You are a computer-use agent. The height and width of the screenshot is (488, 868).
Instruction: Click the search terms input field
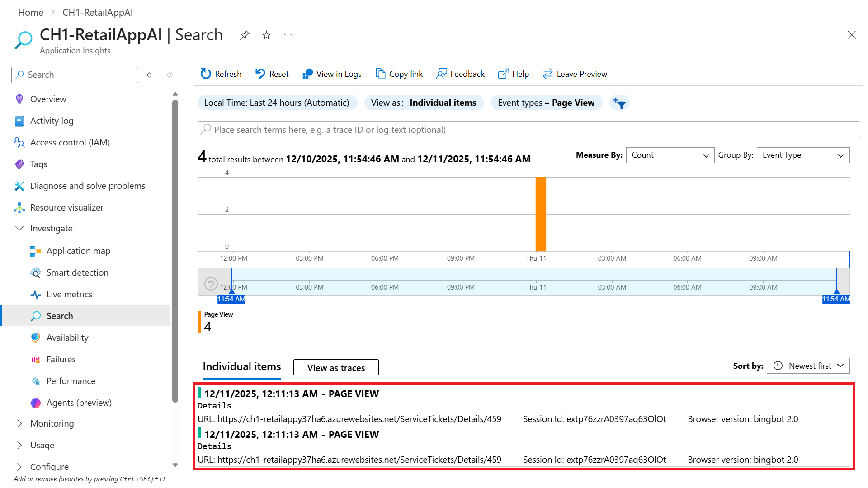point(529,130)
